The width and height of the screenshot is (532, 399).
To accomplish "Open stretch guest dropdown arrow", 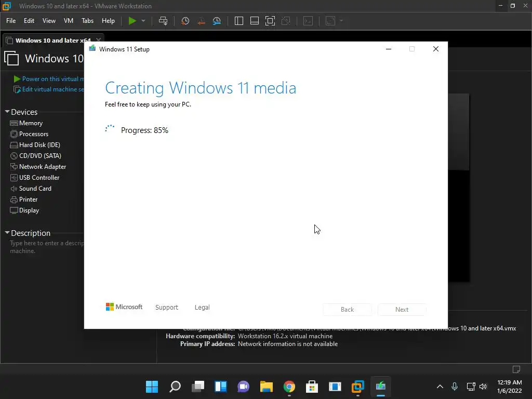I will [x=341, y=21].
